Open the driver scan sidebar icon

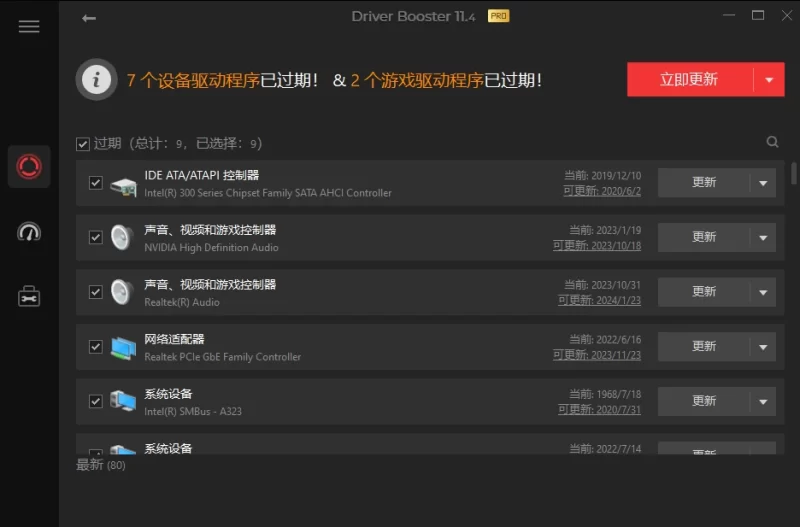[29, 166]
